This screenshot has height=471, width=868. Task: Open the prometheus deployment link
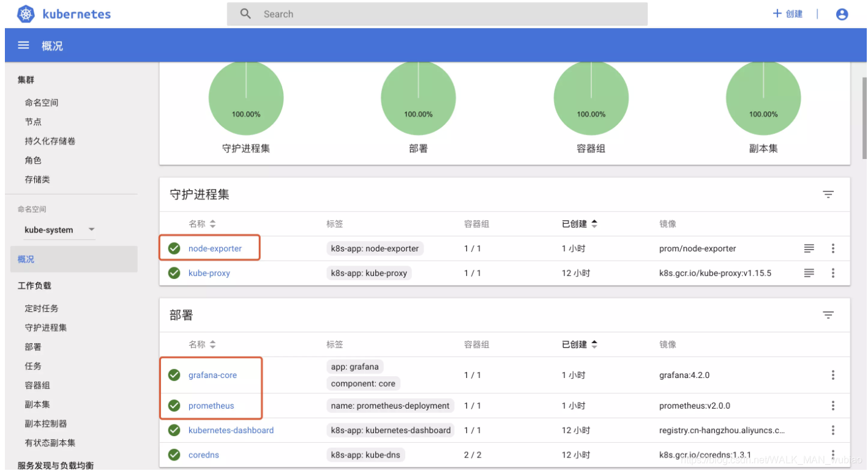tap(211, 406)
